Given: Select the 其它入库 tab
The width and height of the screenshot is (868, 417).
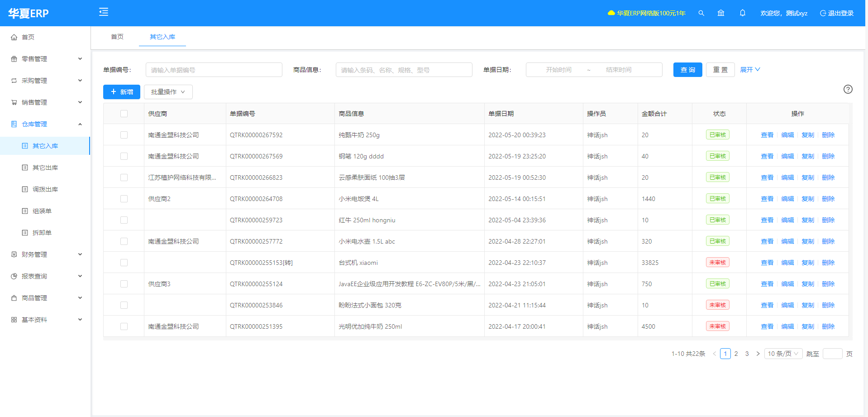Looking at the screenshot, I should tap(162, 37).
